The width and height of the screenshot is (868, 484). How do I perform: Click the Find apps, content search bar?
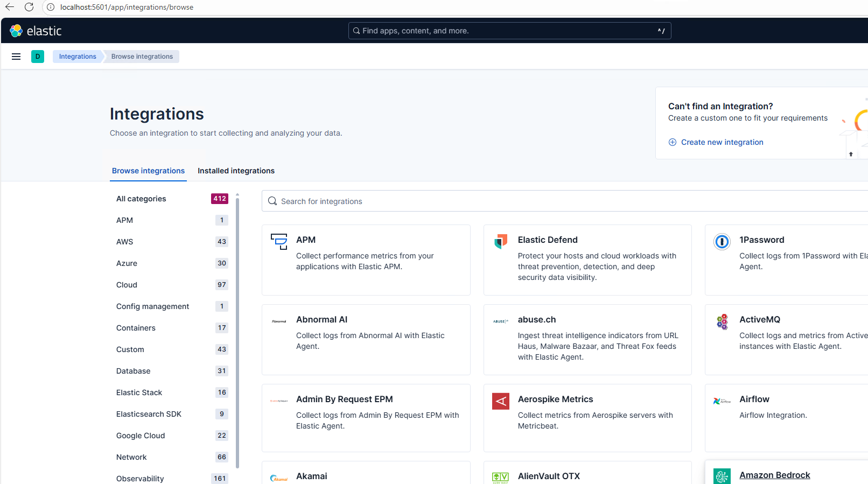click(509, 31)
